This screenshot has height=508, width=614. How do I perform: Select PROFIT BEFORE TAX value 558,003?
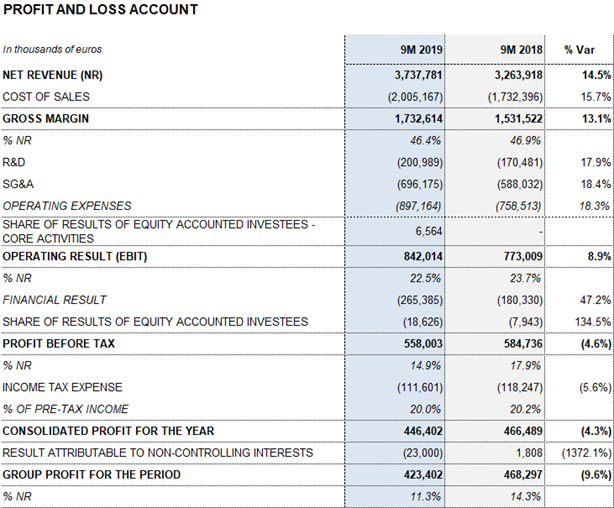click(423, 344)
